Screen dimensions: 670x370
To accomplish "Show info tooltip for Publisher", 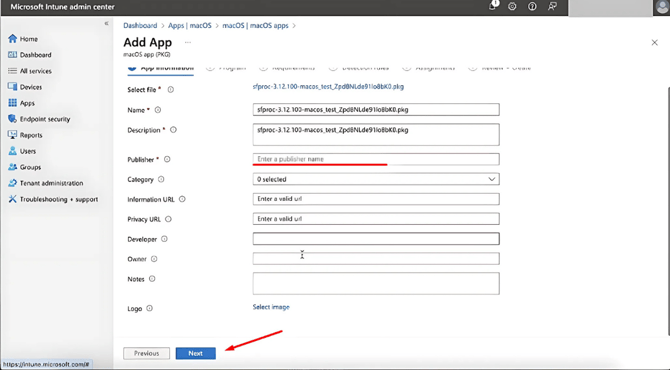I will click(x=167, y=159).
